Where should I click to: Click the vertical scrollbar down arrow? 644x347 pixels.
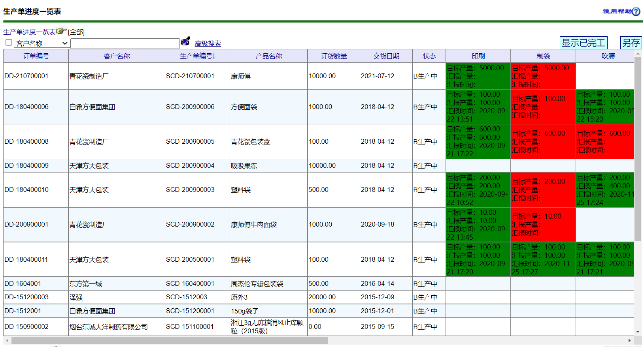[x=638, y=332]
